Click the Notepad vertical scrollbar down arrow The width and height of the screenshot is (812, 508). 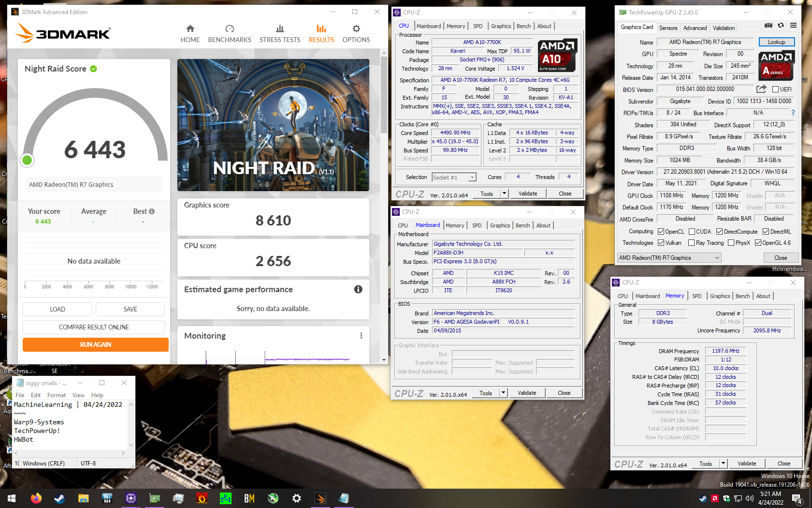(131, 445)
